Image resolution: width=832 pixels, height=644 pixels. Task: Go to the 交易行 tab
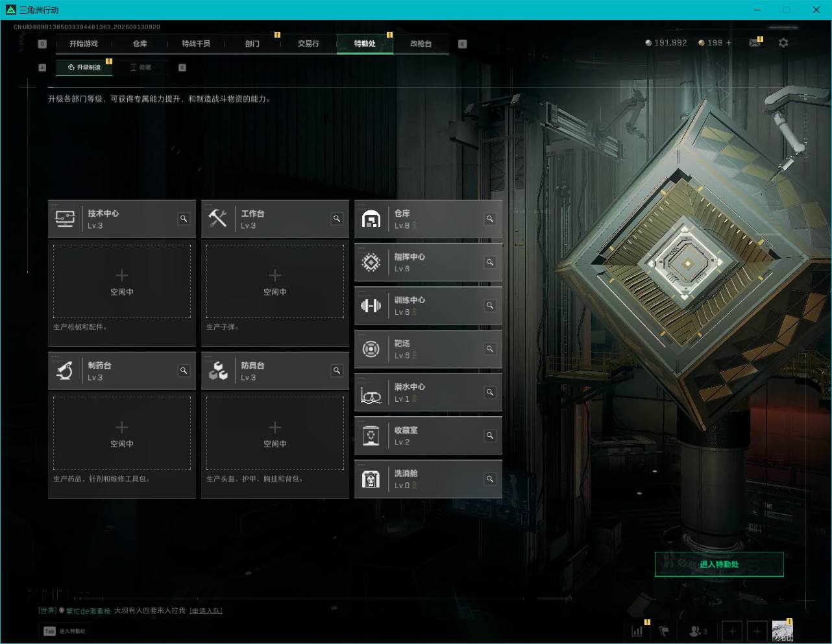point(308,43)
